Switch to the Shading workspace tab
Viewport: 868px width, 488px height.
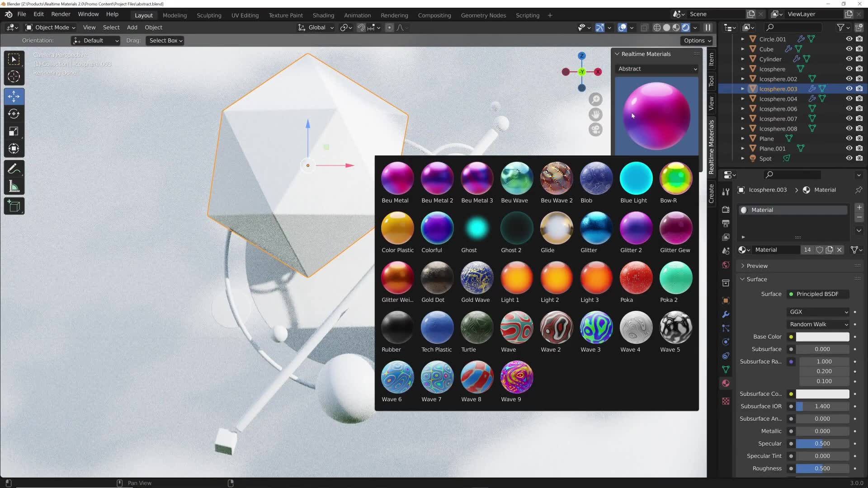(x=323, y=15)
